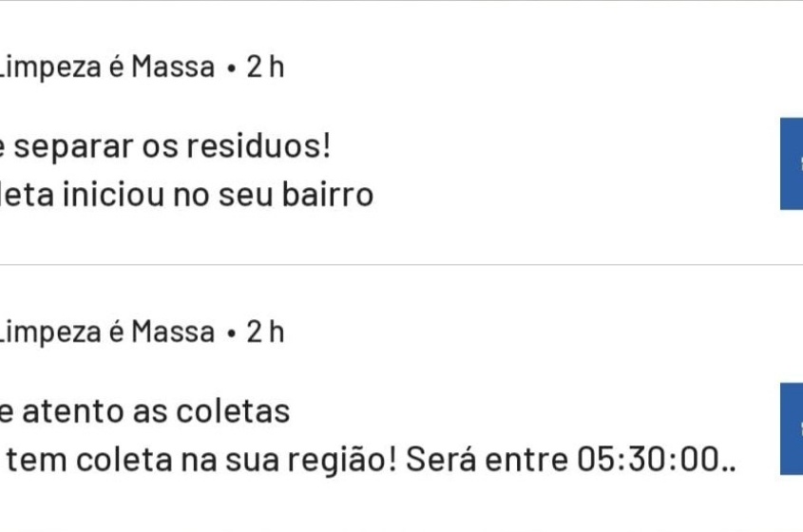The width and height of the screenshot is (803, 532).
Task: Click the '2 h' timestamp on second notification
Action: (265, 332)
